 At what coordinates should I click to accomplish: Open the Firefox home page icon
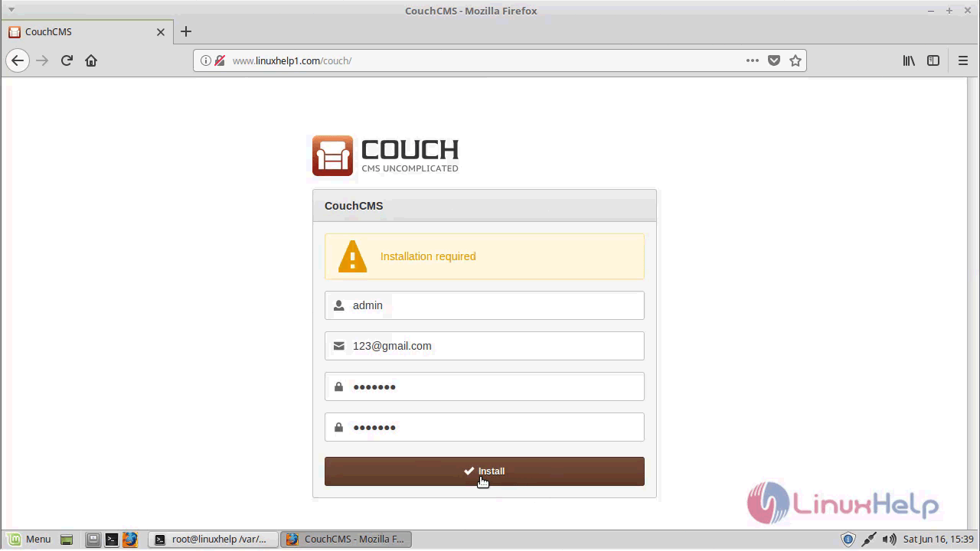click(91, 60)
